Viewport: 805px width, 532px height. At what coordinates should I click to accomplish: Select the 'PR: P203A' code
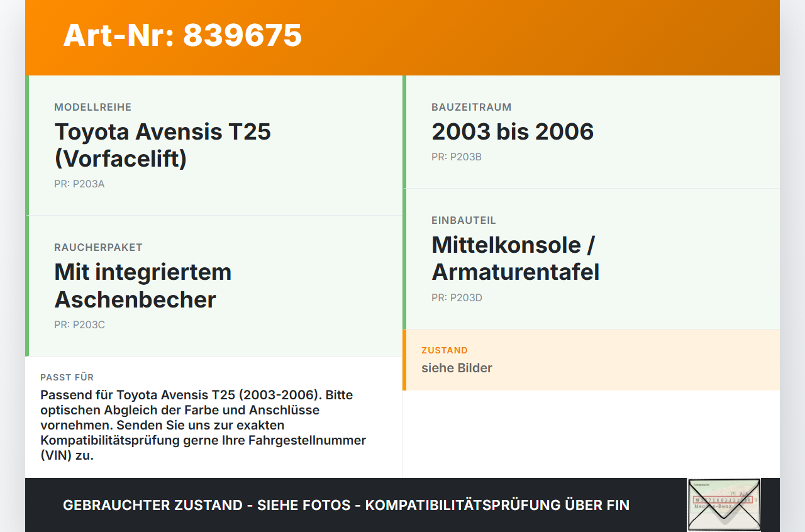tap(79, 184)
